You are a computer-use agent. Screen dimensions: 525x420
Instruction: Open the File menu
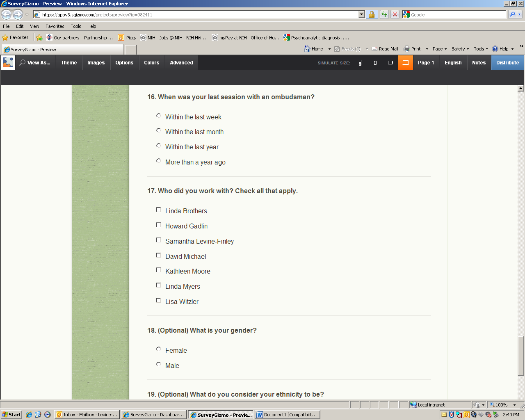7,26
